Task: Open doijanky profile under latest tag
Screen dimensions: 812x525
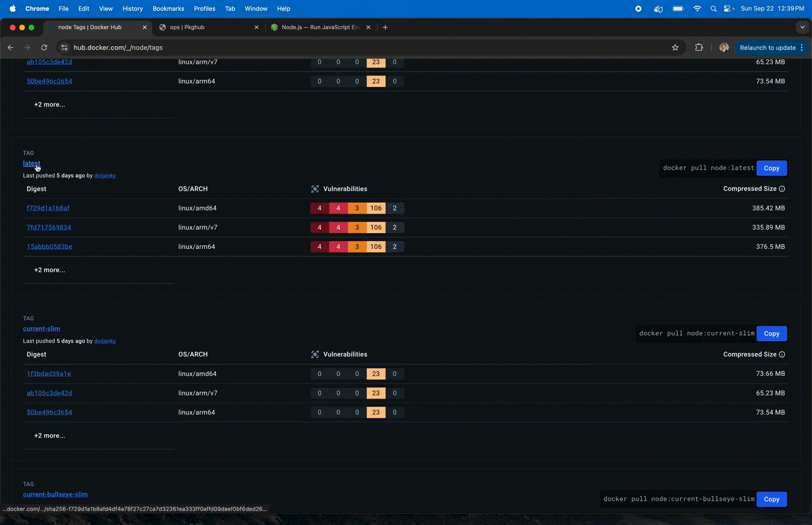Action: (105, 175)
